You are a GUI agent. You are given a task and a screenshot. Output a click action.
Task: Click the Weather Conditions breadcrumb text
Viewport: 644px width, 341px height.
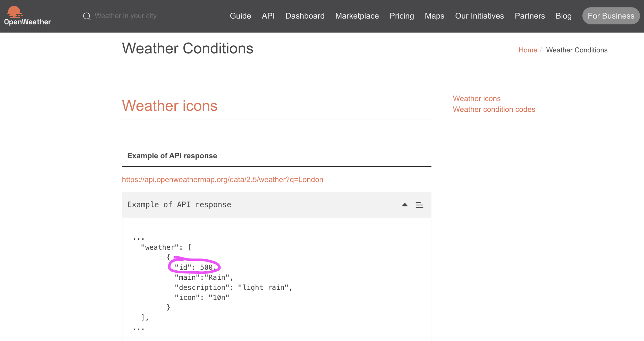click(x=577, y=50)
